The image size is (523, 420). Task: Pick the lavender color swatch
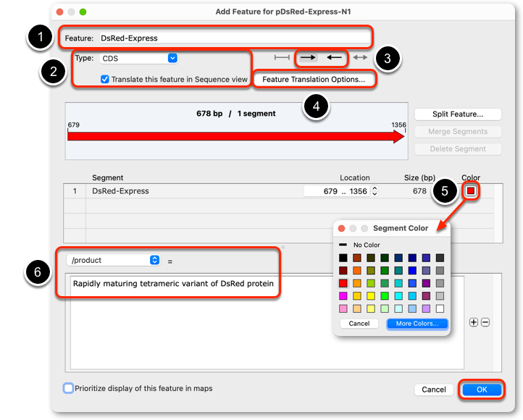pyautogui.click(x=426, y=308)
